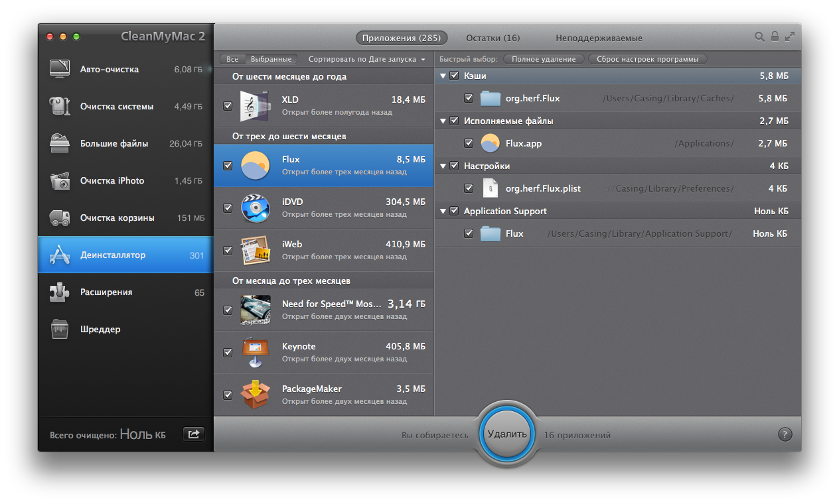Click the Большие файлы box icon
Screen dimensions: 839x504
(x=60, y=143)
